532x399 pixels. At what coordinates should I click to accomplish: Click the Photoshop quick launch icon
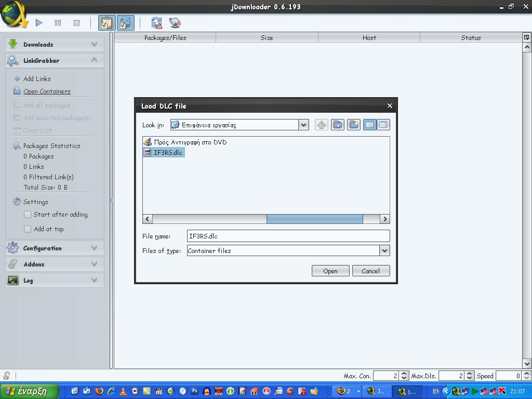point(194,391)
